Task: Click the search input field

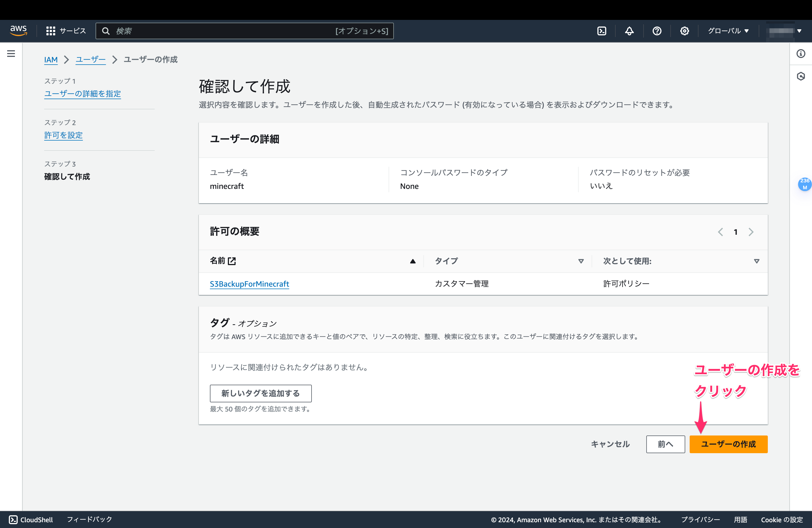Action: (x=244, y=31)
